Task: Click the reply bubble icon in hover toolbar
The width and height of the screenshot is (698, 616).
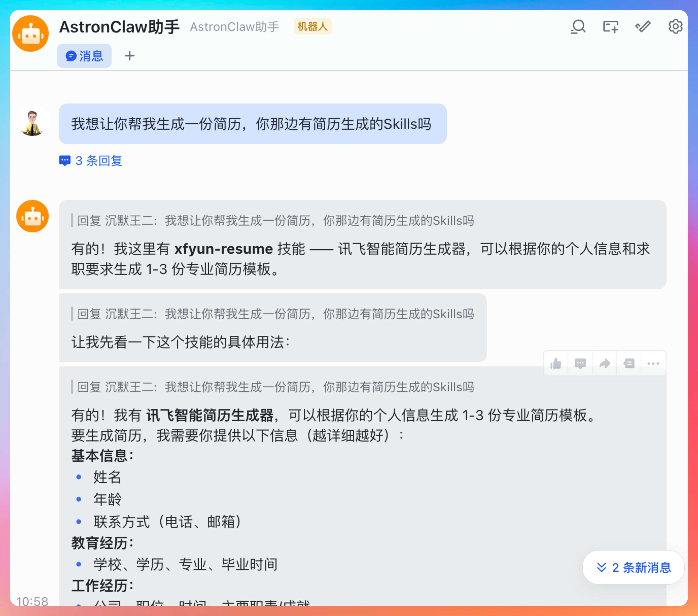Action: click(x=580, y=364)
